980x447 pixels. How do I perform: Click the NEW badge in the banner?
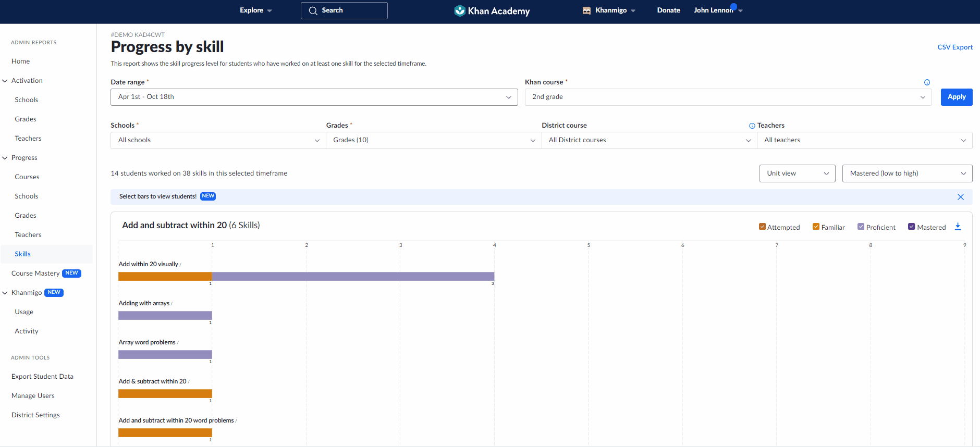pyautogui.click(x=208, y=196)
